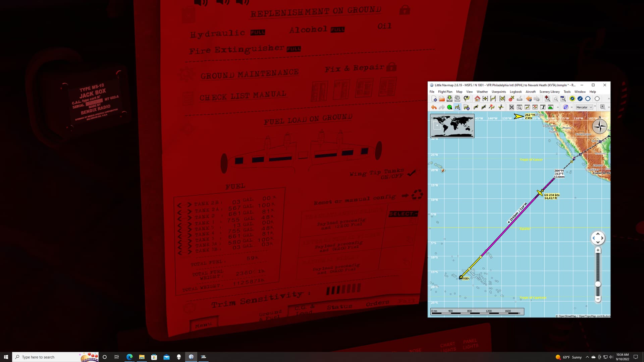Click the map Back arrow icon

(529, 99)
